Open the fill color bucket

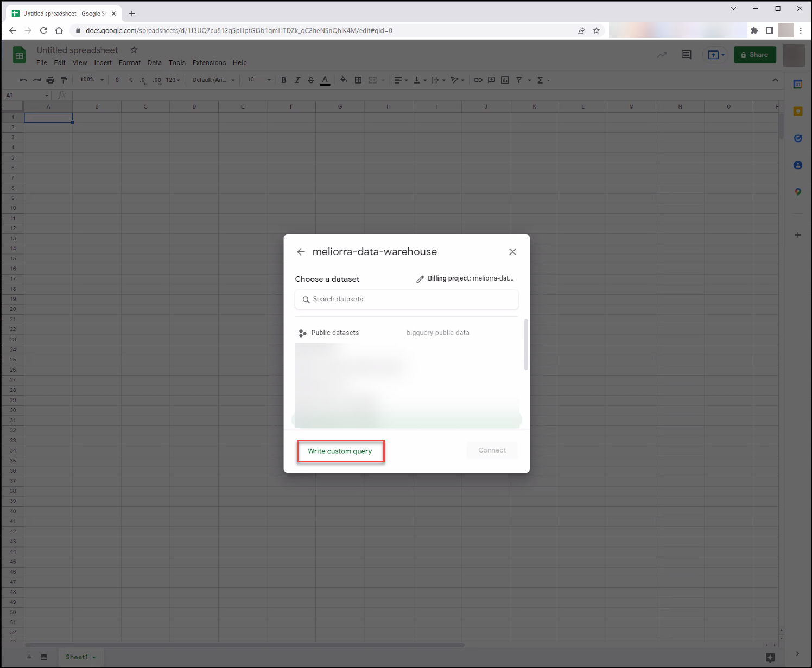click(344, 80)
